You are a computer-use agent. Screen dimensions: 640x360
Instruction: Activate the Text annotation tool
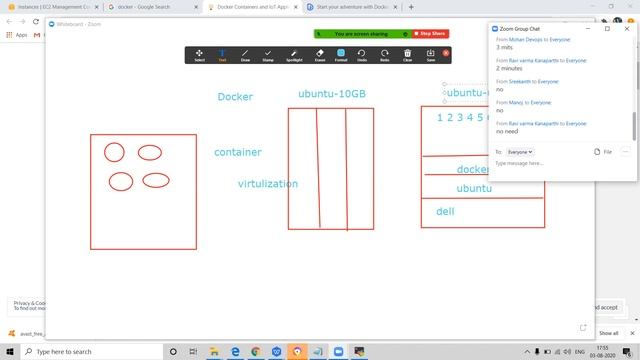coord(222,56)
